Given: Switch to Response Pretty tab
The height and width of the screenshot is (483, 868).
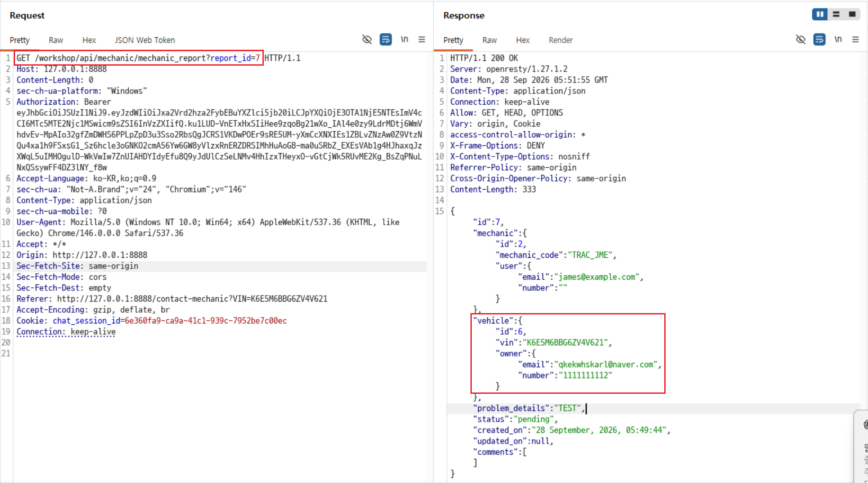Looking at the screenshot, I should click(453, 40).
